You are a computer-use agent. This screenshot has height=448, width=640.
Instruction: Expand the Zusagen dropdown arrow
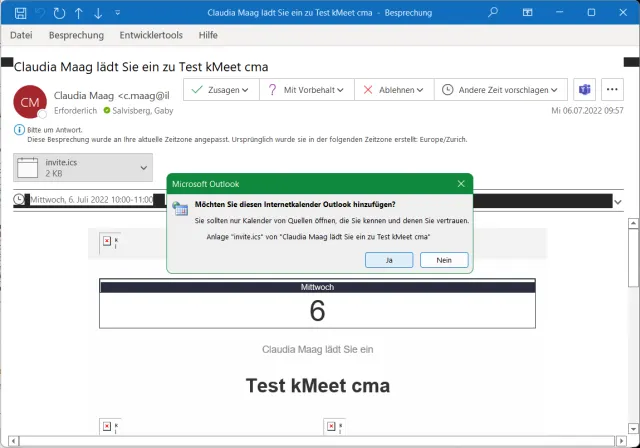(245, 90)
